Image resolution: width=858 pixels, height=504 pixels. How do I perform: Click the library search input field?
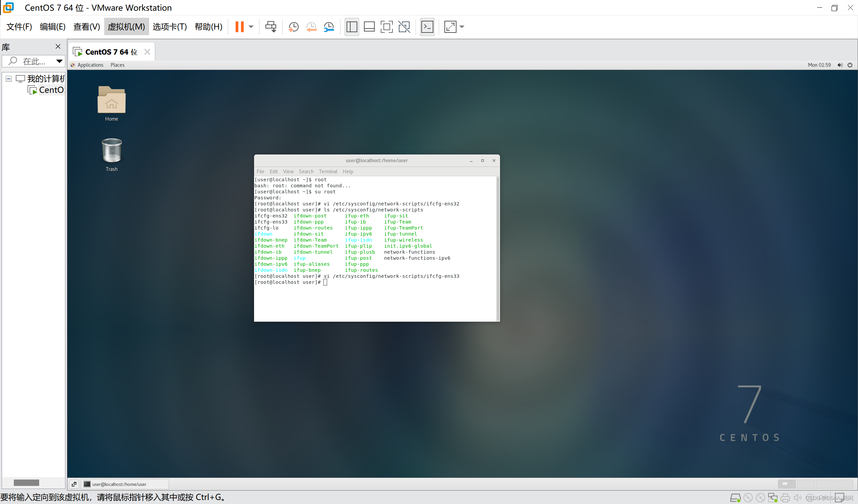tap(33, 61)
